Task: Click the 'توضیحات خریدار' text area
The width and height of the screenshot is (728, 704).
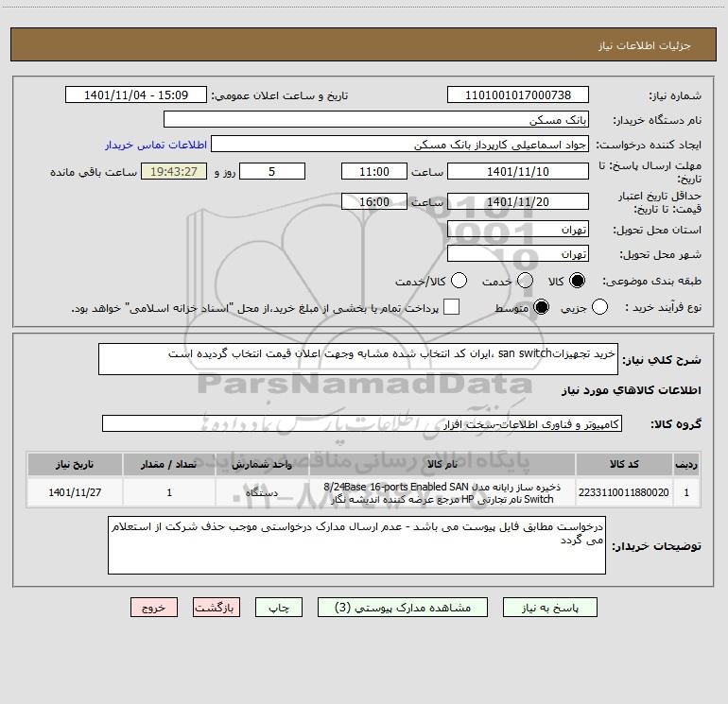Action: click(x=356, y=545)
